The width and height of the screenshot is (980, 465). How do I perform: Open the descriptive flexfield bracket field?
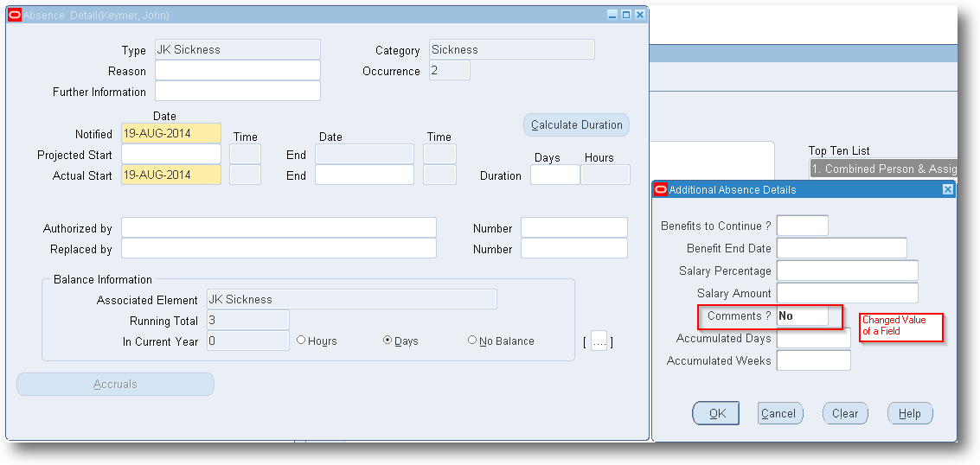tap(599, 341)
